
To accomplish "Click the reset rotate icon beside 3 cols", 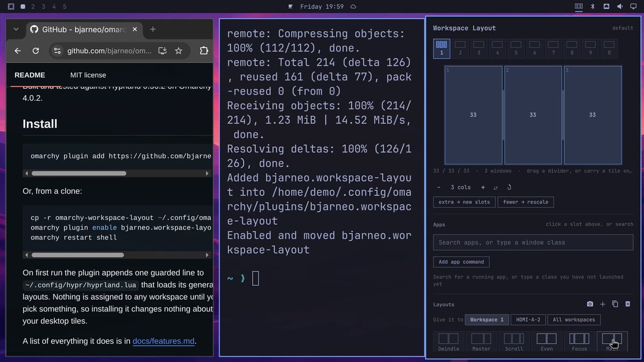I will [x=509, y=187].
